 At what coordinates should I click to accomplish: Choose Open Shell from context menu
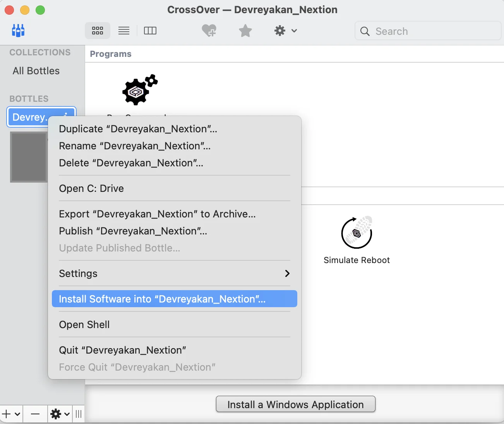pos(175,325)
